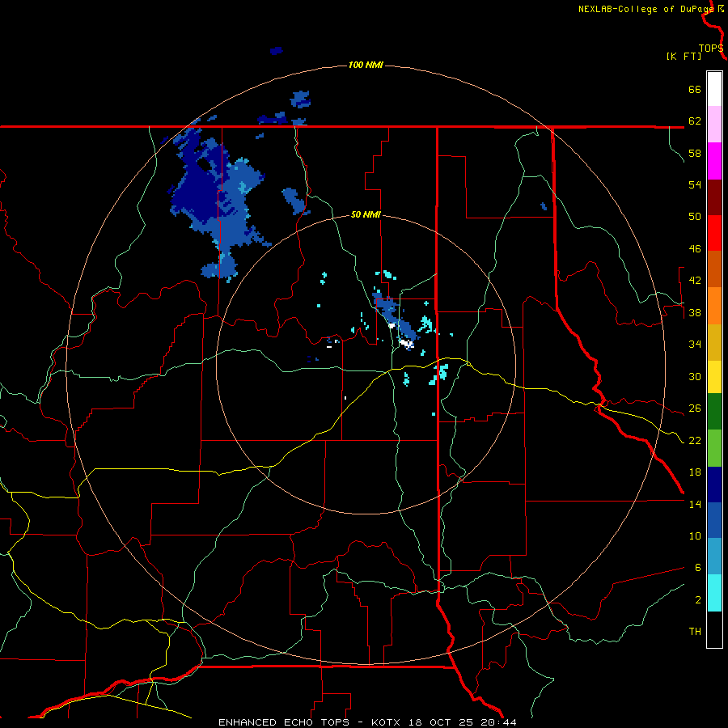728x728 pixels.
Task: Click the [K FT] units label
Action: [x=684, y=57]
